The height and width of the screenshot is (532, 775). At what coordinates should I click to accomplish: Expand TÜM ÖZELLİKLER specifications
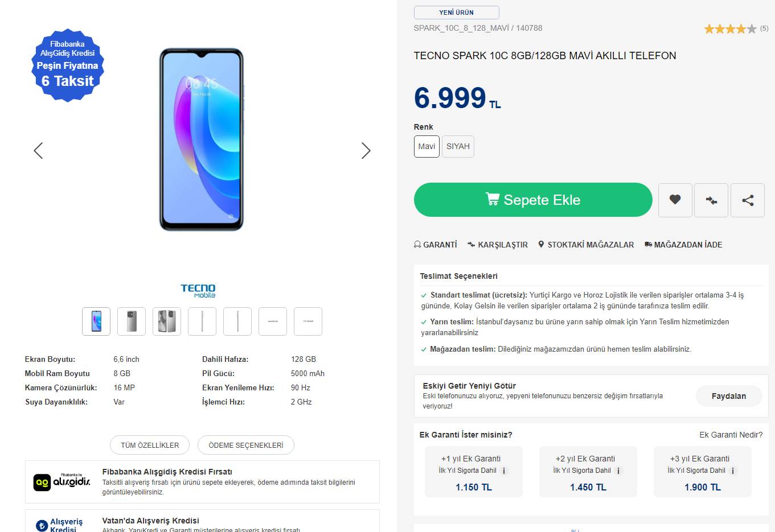(150, 445)
